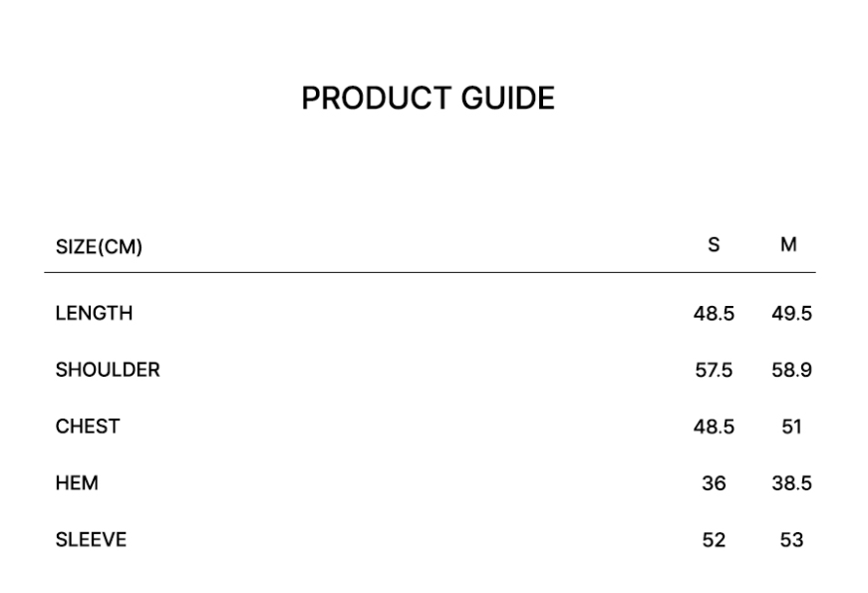This screenshot has height=593, width=868.
Task: Click the LENGTH value for size S
Action: tap(714, 314)
